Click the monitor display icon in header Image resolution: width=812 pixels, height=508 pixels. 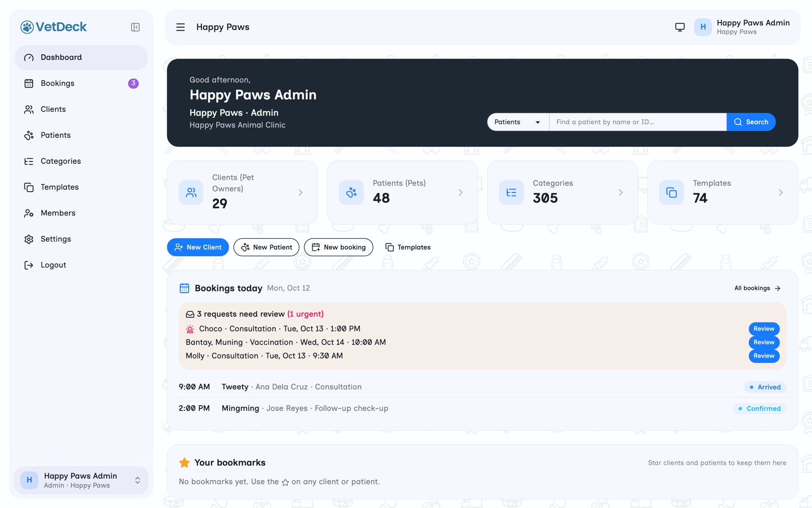coord(680,27)
